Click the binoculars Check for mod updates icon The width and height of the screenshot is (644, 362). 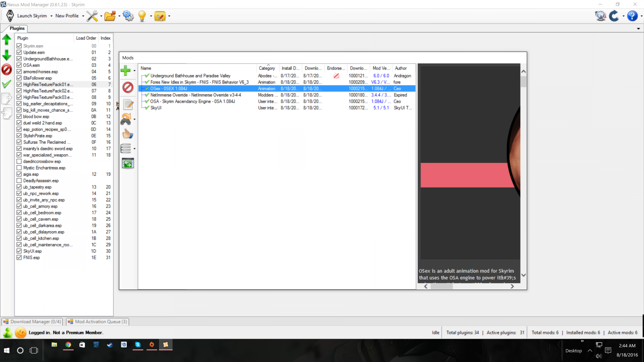tap(126, 119)
